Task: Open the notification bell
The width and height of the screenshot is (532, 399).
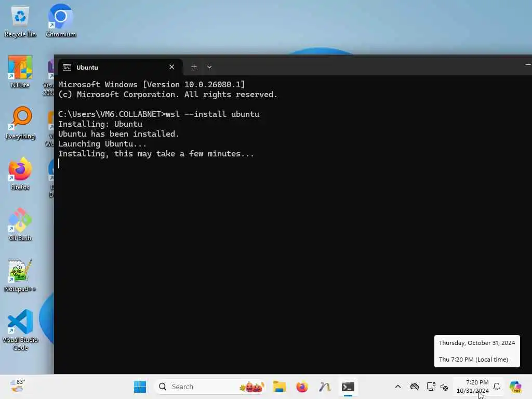Action: pyautogui.click(x=497, y=387)
